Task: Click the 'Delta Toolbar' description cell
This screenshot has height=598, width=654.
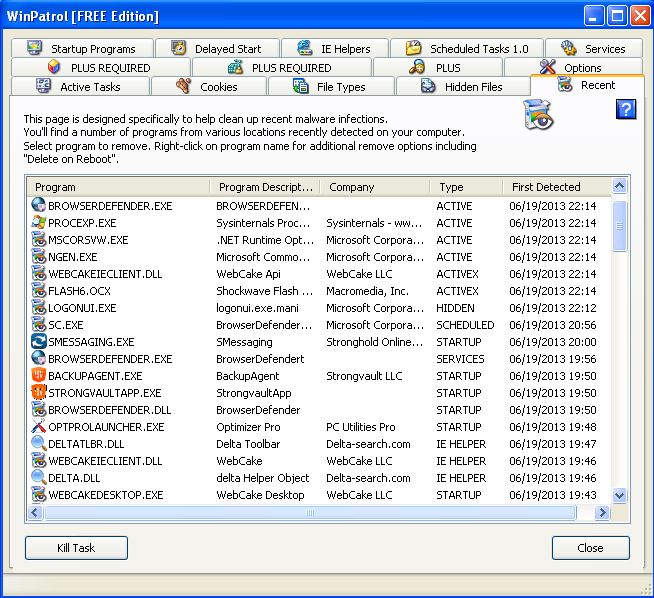Action: [248, 444]
